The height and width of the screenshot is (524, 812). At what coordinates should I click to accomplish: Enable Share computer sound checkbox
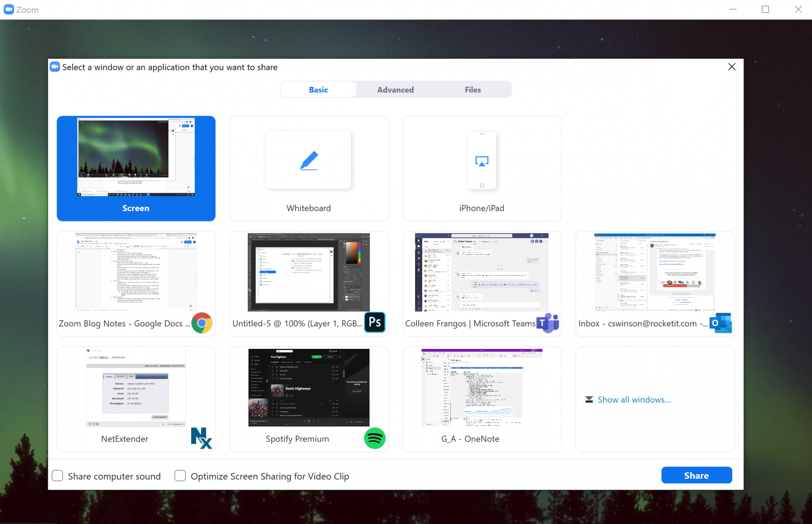pyautogui.click(x=57, y=476)
